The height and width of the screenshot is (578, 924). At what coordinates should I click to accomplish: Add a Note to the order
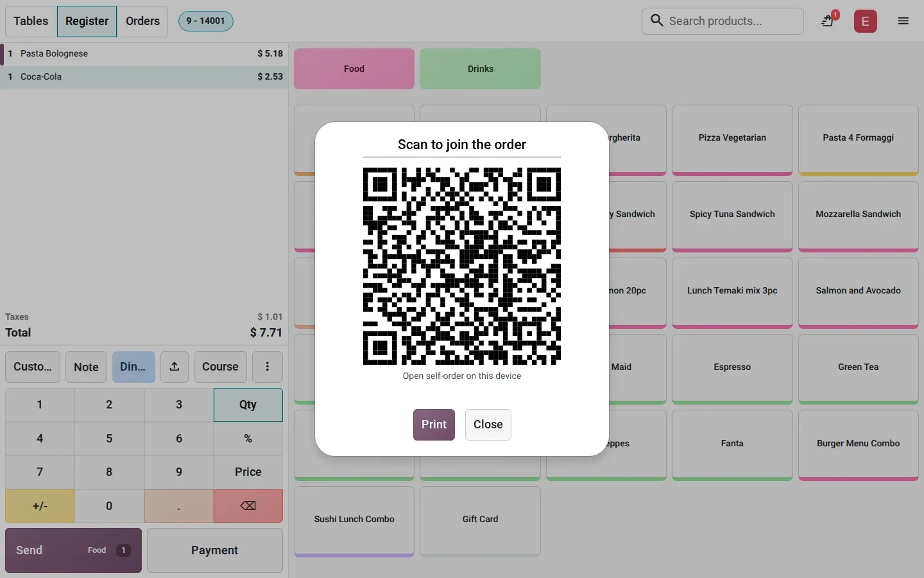(86, 367)
